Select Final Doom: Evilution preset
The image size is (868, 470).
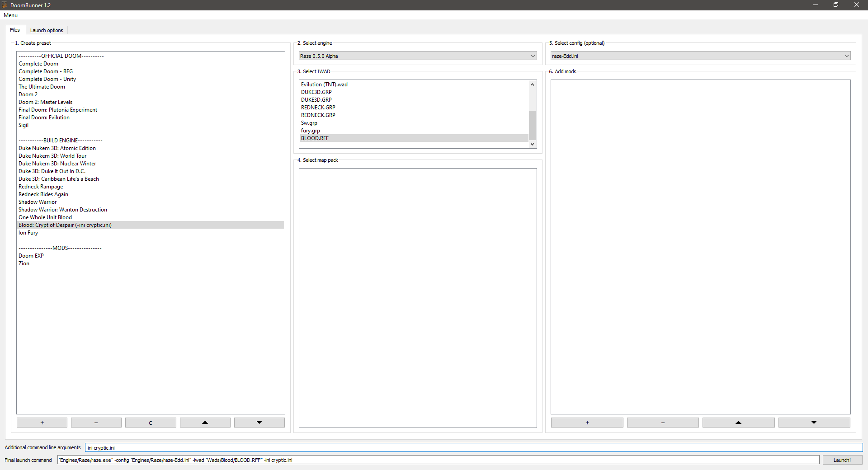point(151,117)
